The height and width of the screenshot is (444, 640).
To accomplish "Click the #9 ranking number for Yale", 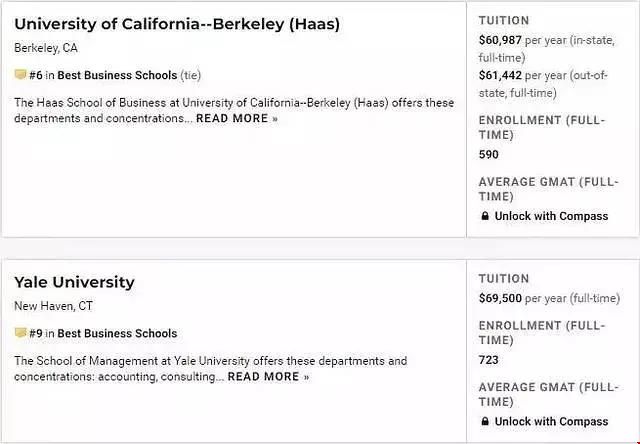I will click(x=36, y=333).
